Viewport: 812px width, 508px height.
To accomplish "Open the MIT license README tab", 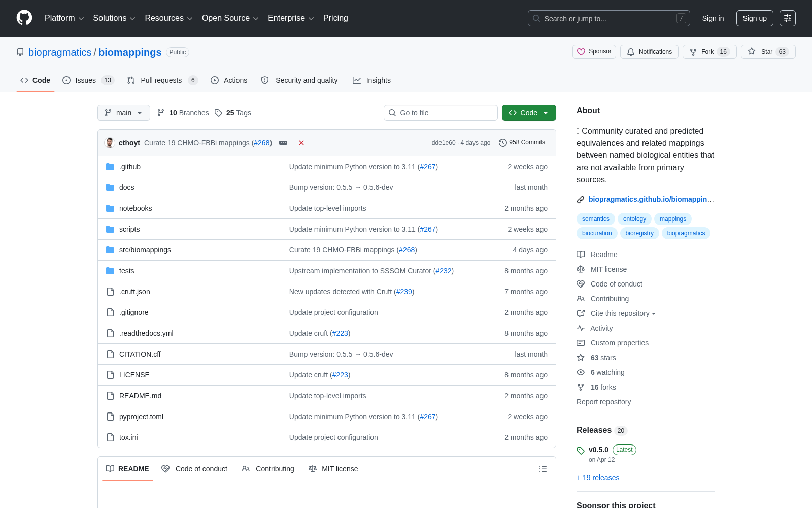I will point(333,469).
